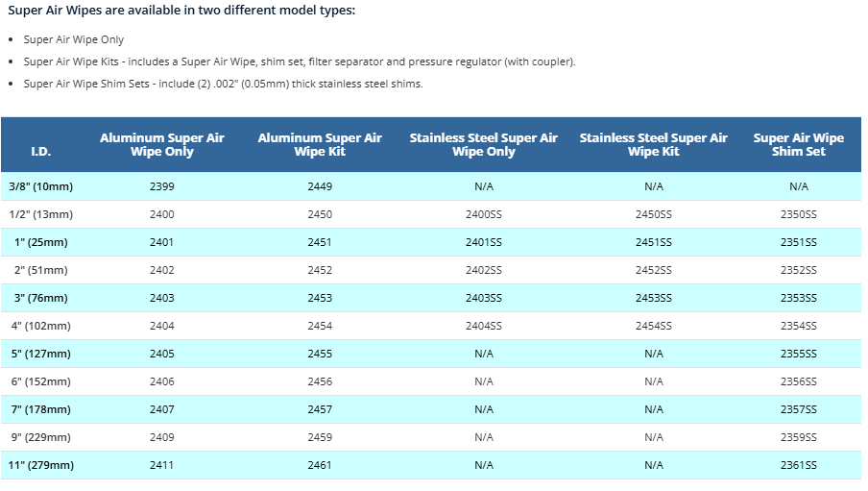Screen dimensions: 868x491
Task: Select the 4" (102mm) I.D. row label
Action: pyautogui.click(x=39, y=326)
